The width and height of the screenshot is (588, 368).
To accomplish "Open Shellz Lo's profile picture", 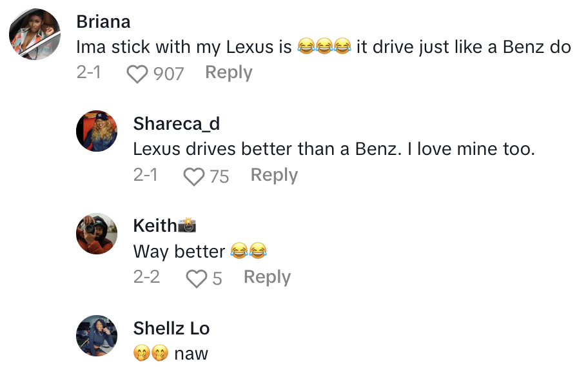I will click(x=97, y=336).
